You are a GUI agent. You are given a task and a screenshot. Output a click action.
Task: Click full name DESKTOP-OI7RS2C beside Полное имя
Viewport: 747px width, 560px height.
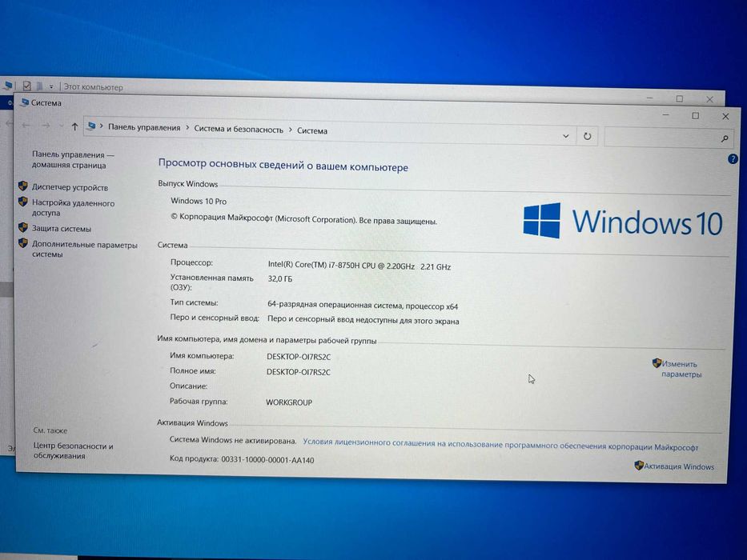pos(298,372)
